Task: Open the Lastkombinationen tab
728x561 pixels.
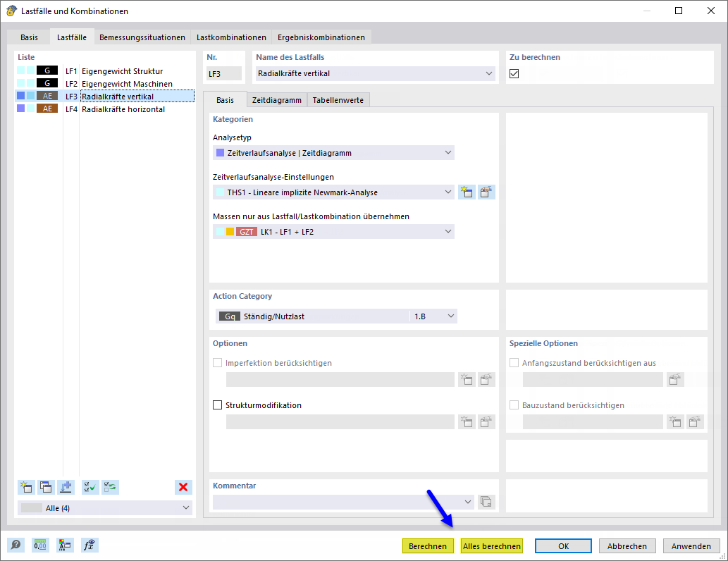Action: click(x=231, y=37)
